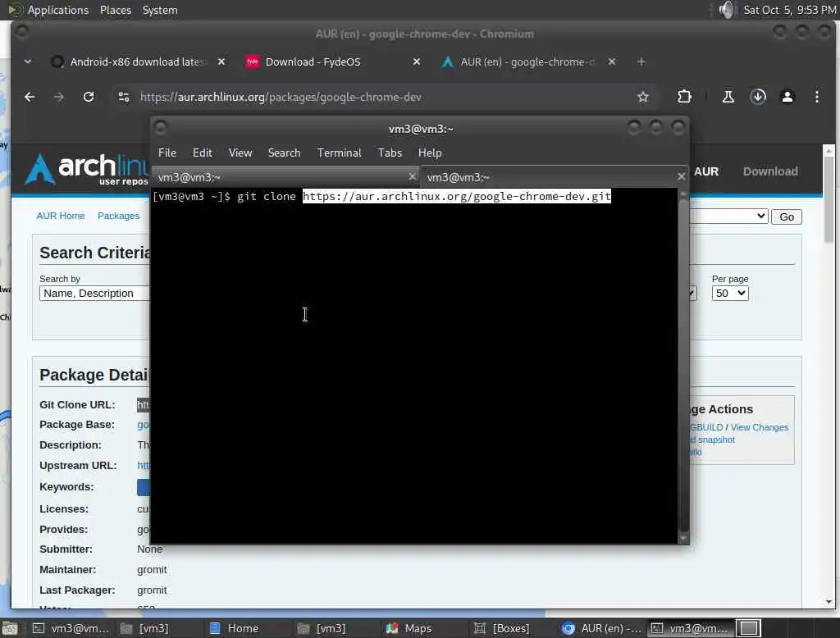Viewport: 840px width, 638px height.
Task: Reload the AUR page
Action: (89, 97)
